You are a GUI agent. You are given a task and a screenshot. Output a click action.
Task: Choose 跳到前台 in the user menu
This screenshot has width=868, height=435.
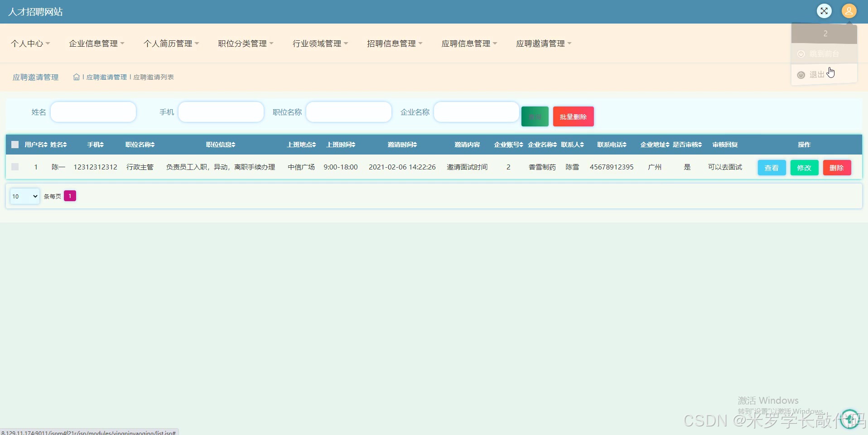tap(824, 54)
